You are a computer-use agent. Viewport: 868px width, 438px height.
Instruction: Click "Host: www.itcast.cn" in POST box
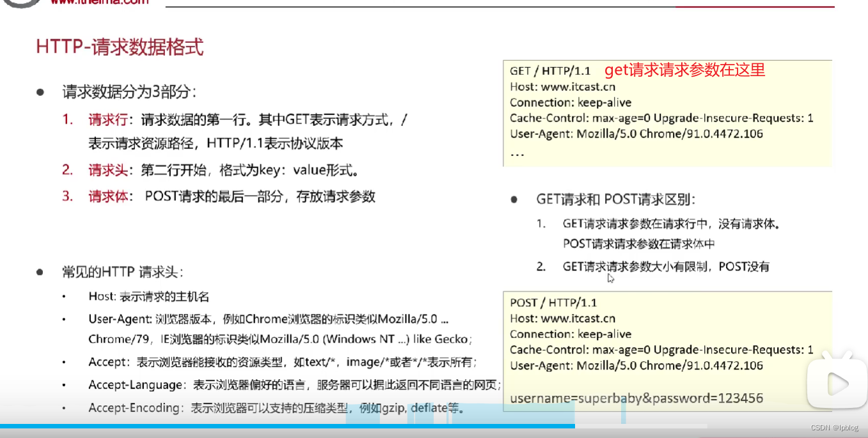(x=563, y=318)
